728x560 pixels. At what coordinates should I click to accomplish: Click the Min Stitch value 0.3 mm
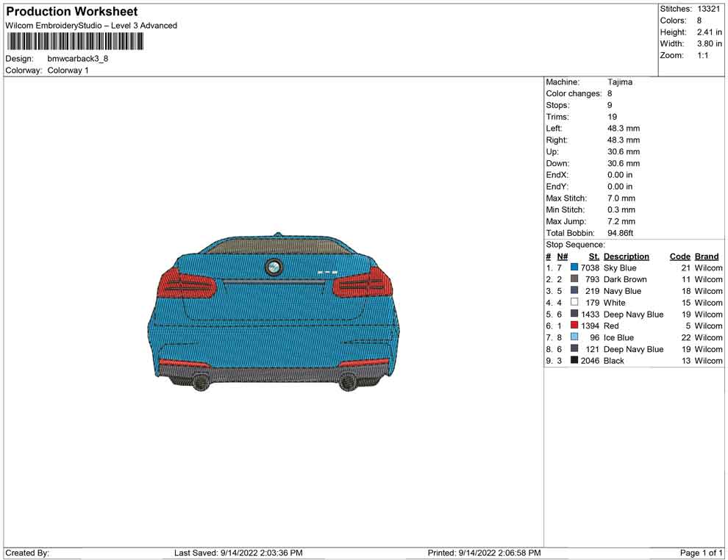click(x=621, y=209)
